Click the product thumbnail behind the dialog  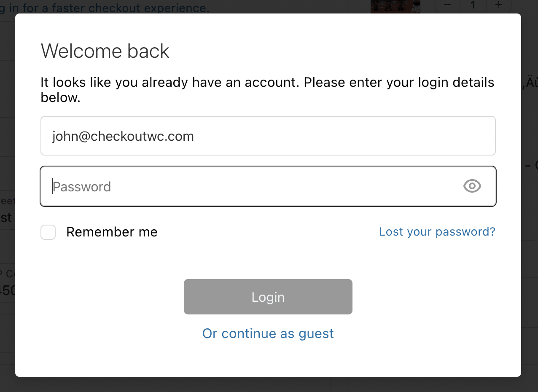(395, 6)
